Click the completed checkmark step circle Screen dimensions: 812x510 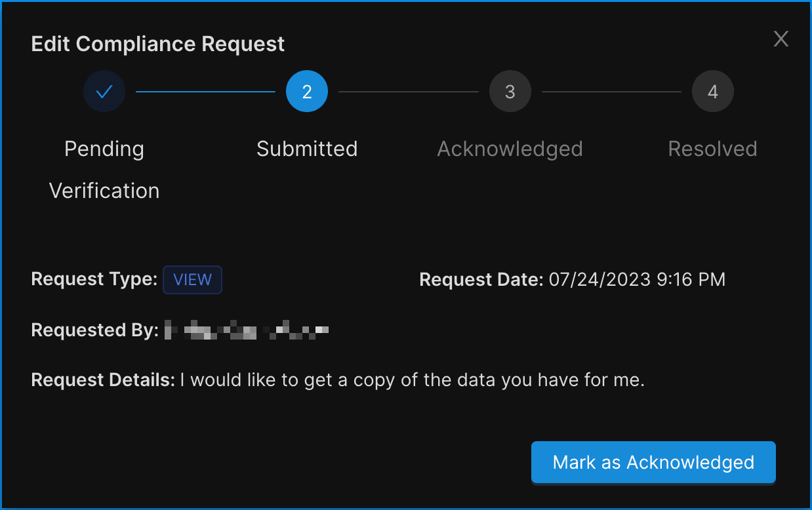[x=104, y=92]
